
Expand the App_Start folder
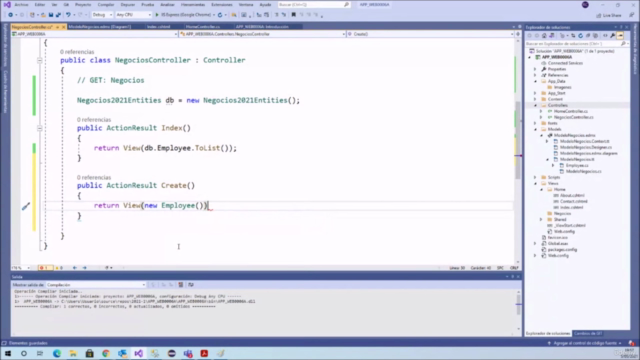click(x=535, y=93)
